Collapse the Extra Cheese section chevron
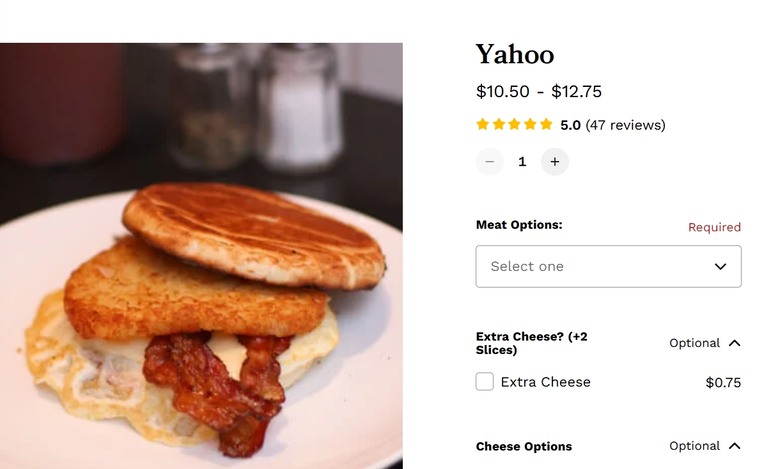This screenshot has width=780, height=469. pyautogui.click(x=735, y=343)
